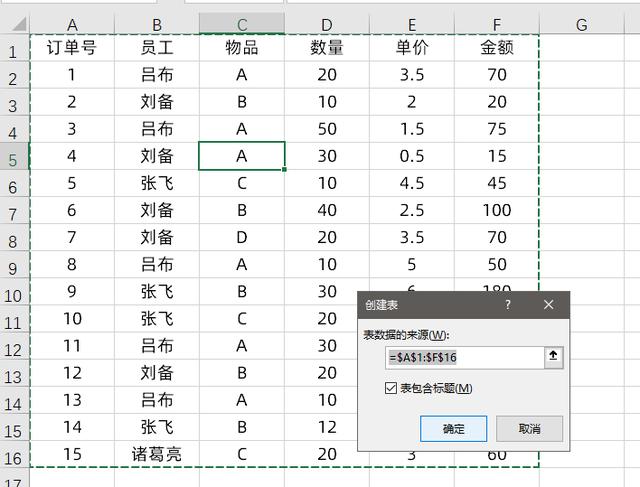Click the 单价 header cell
Image resolution: width=640 pixels, height=487 pixels.
point(411,48)
